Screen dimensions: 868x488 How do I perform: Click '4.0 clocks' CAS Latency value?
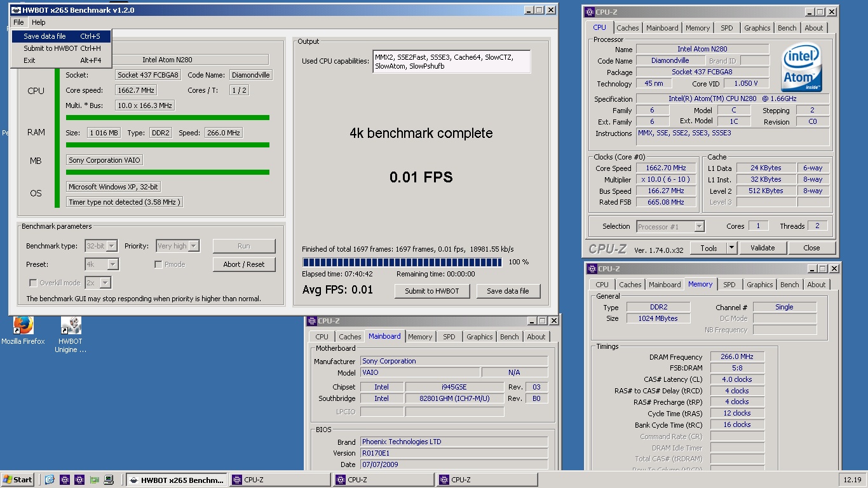(737, 379)
